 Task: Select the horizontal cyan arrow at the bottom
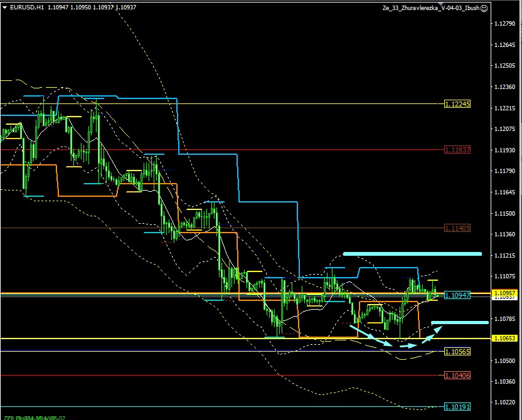[408, 345]
